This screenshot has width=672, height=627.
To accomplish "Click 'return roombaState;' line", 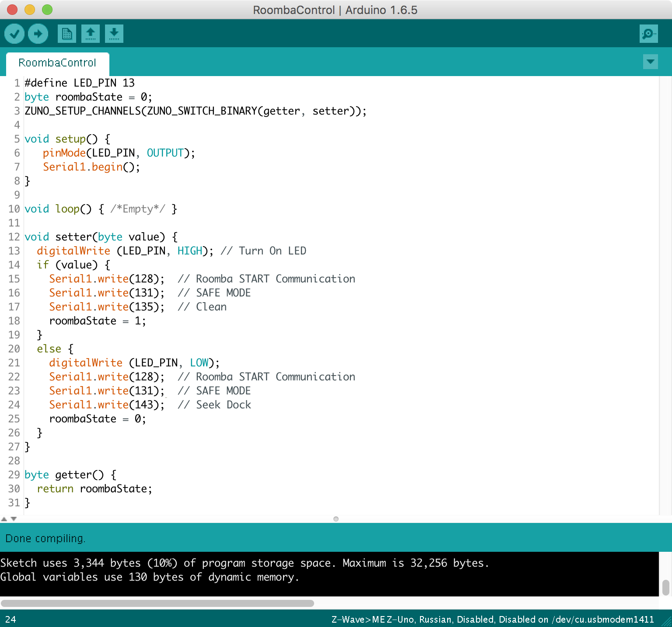I will point(94,489).
